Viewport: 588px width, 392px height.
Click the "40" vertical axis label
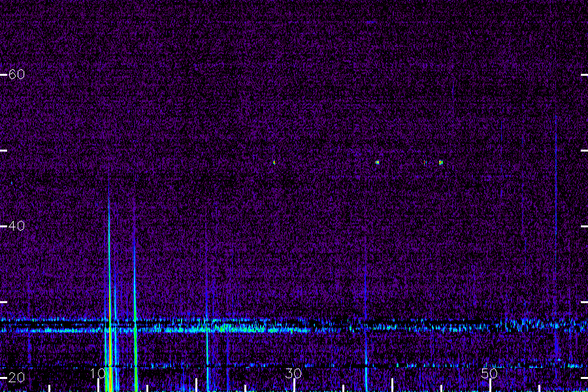(x=16, y=226)
